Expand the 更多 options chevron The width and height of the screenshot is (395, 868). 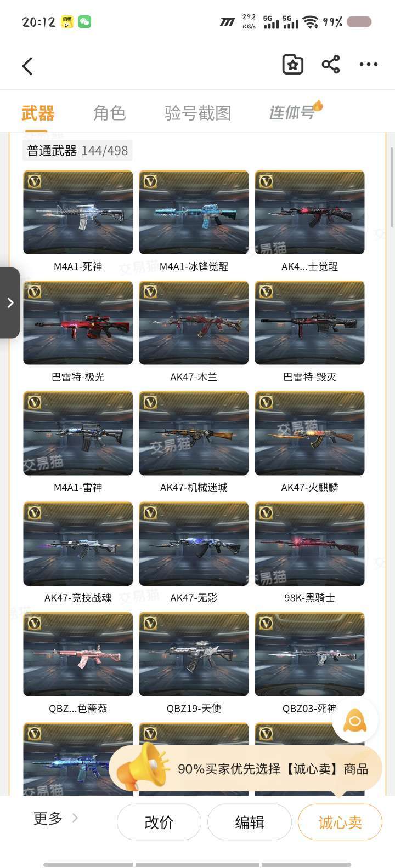(75, 818)
